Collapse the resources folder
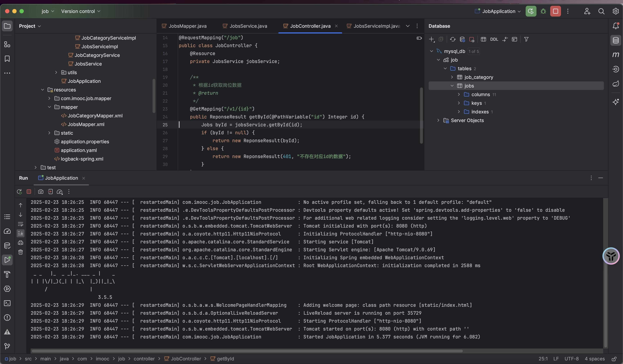The height and width of the screenshot is (364, 623). (43, 90)
